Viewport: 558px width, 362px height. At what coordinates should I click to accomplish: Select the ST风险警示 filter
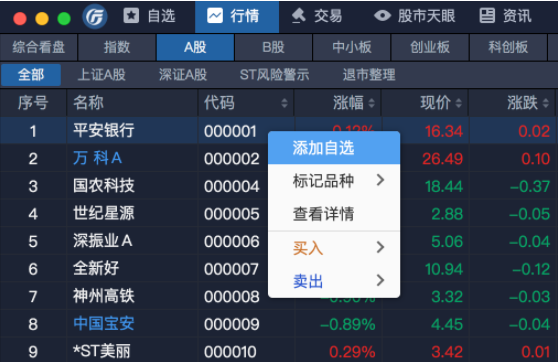[274, 75]
